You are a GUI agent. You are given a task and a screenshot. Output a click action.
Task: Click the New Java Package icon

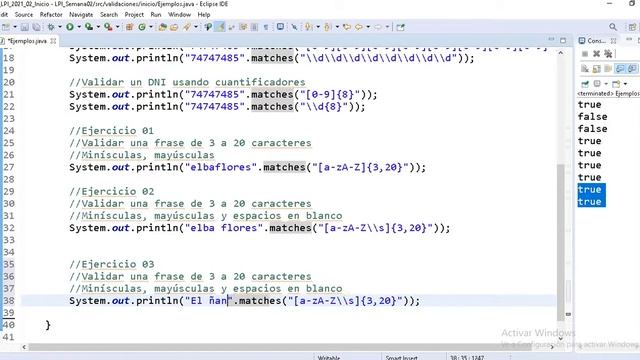(x=129, y=27)
